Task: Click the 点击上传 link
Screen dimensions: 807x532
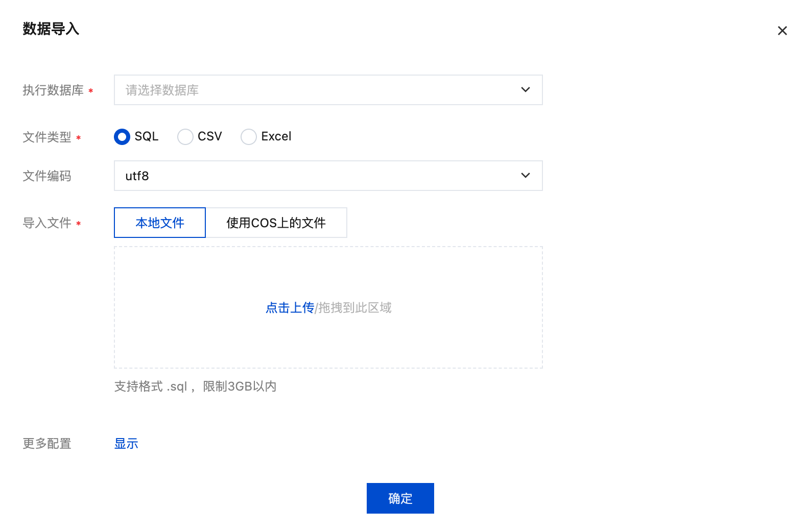Action: tap(290, 308)
